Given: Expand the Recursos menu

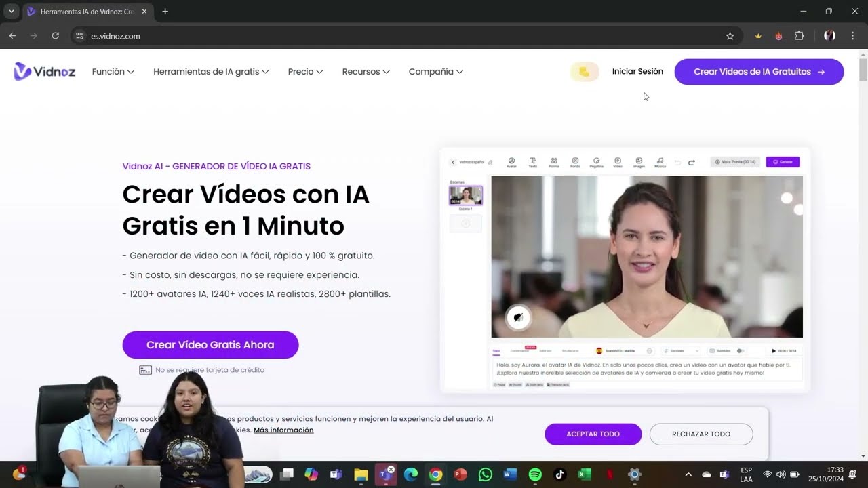Looking at the screenshot, I should tap(366, 72).
